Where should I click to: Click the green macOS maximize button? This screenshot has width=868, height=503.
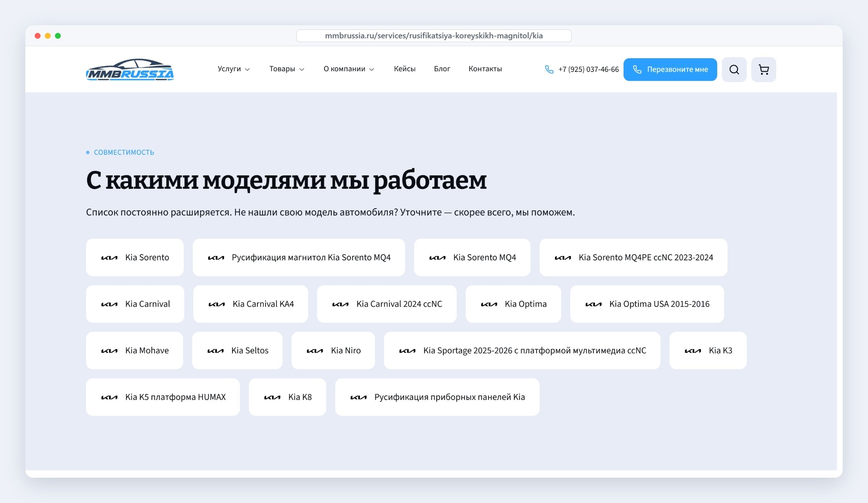pyautogui.click(x=58, y=36)
